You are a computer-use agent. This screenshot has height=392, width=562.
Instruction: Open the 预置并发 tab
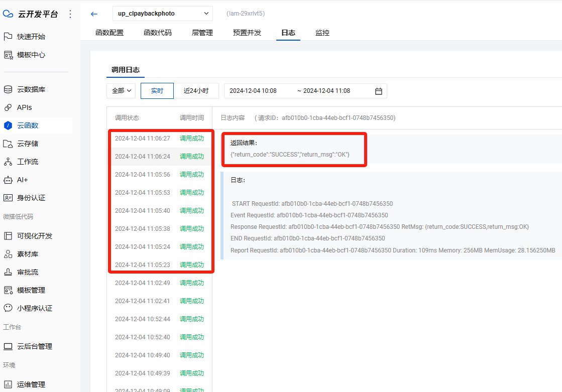(x=247, y=33)
